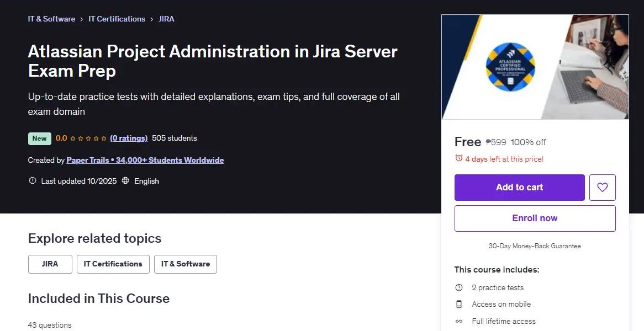Click Full lifetime access text
Image resolution: width=644 pixels, height=331 pixels.
click(x=504, y=321)
